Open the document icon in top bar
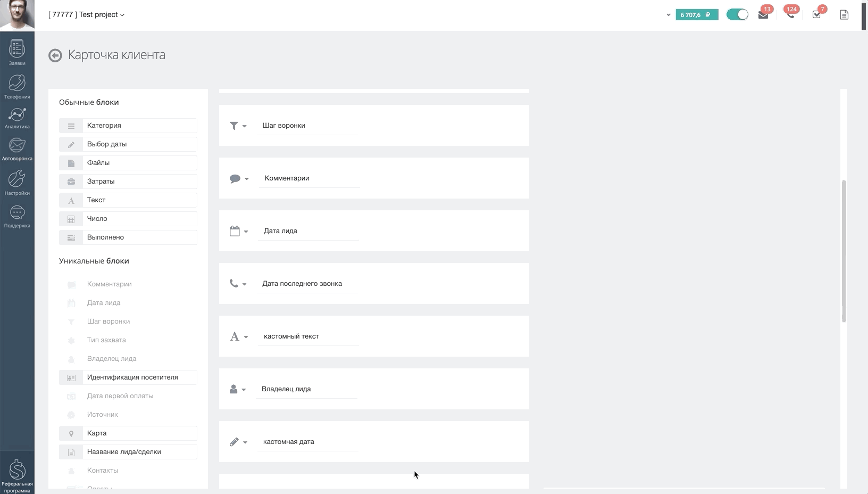868x494 pixels. pyautogui.click(x=844, y=15)
